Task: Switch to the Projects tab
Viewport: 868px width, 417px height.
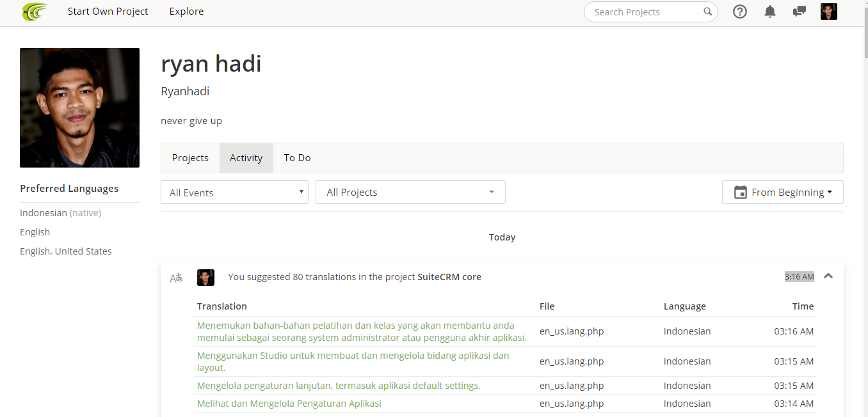Action: click(190, 158)
